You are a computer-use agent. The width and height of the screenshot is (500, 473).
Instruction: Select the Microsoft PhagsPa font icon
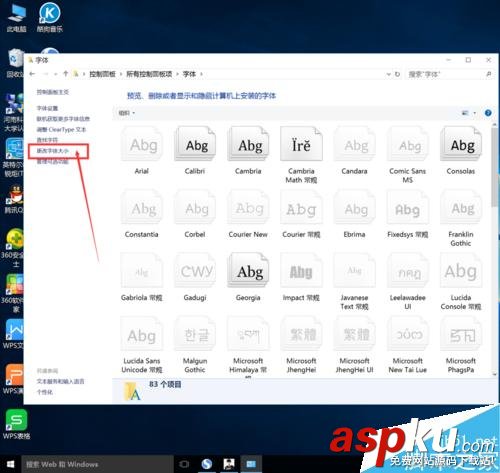[x=461, y=334]
